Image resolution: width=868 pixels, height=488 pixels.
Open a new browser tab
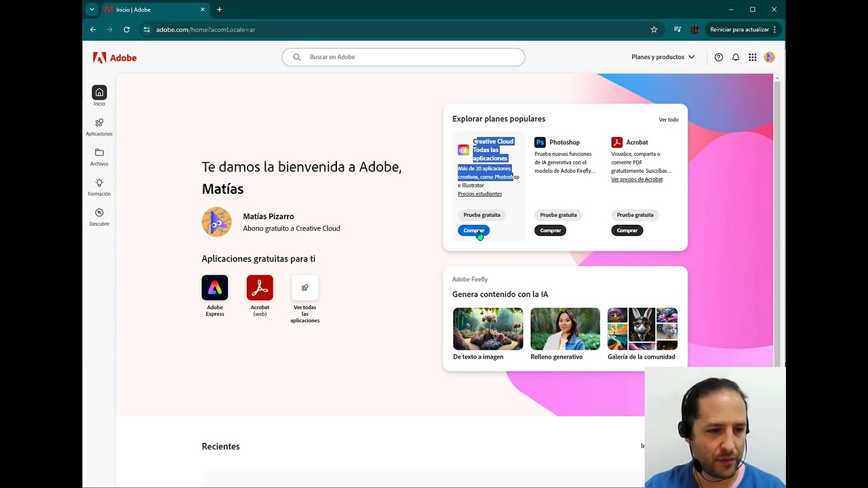click(219, 9)
